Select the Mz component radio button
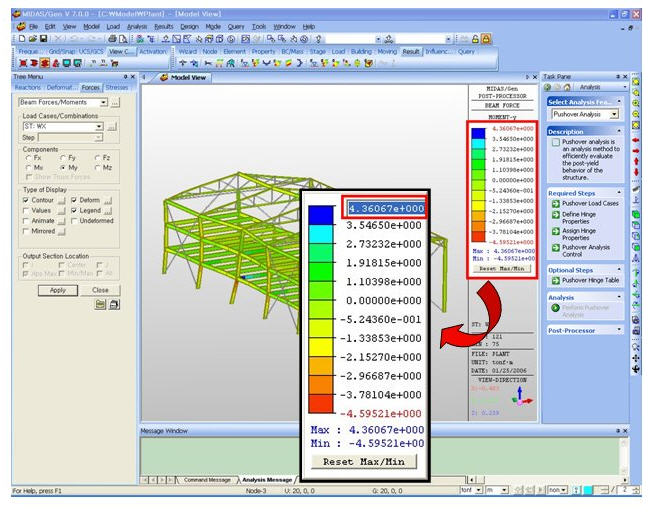654x512 pixels. tap(97, 168)
